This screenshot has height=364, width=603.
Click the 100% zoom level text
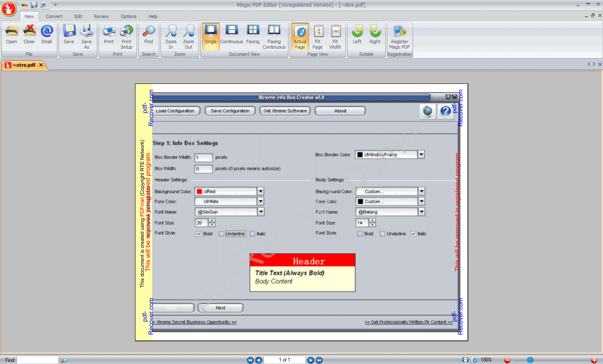[x=486, y=360]
